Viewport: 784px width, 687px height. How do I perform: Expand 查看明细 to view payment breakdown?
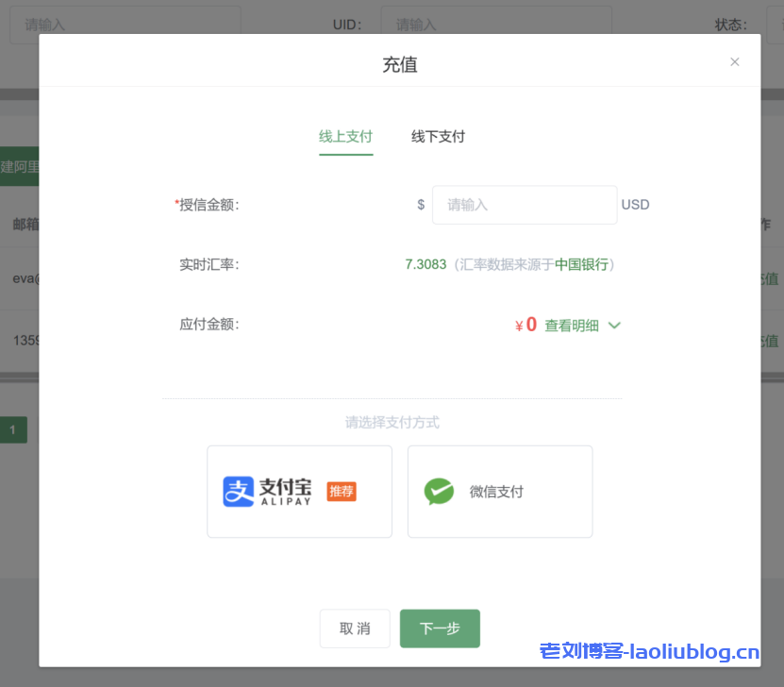pyautogui.click(x=572, y=326)
